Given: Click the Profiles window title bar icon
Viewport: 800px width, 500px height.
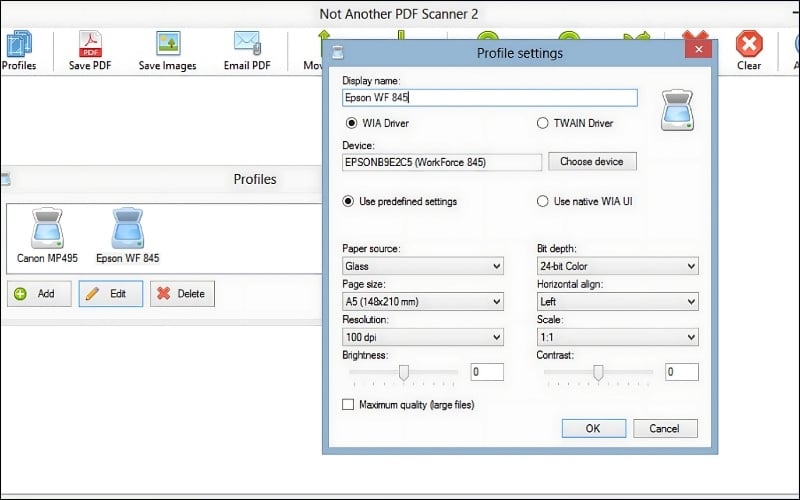Looking at the screenshot, I should coord(6,179).
